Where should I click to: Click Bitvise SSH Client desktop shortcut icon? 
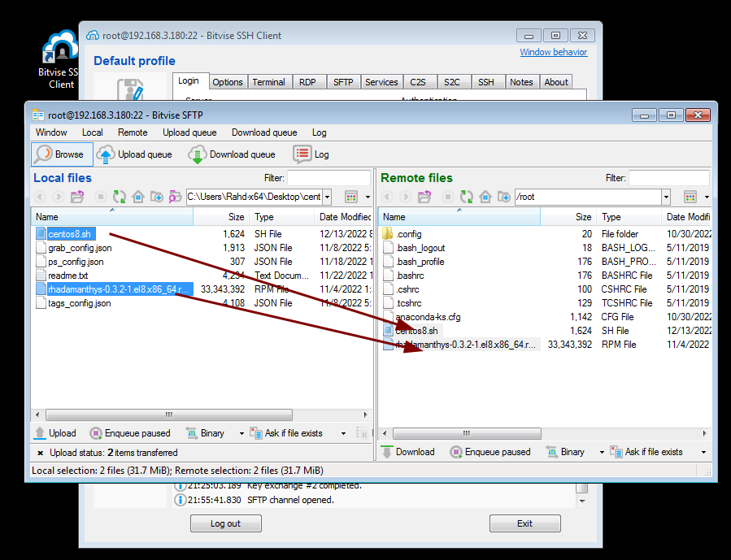click(x=61, y=47)
